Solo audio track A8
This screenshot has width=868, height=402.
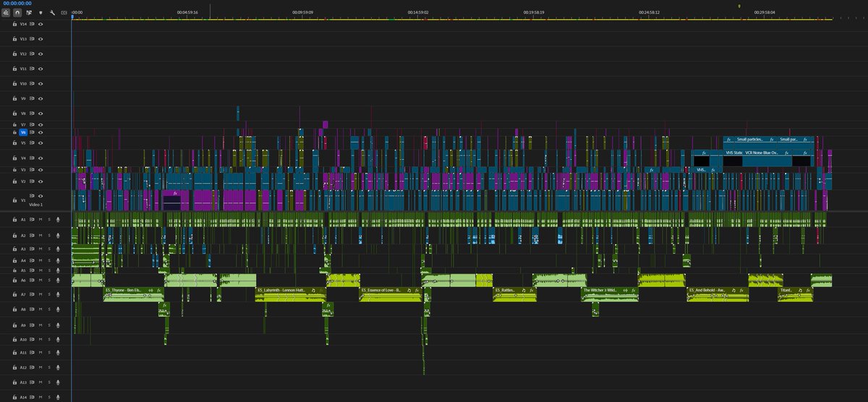tap(49, 309)
